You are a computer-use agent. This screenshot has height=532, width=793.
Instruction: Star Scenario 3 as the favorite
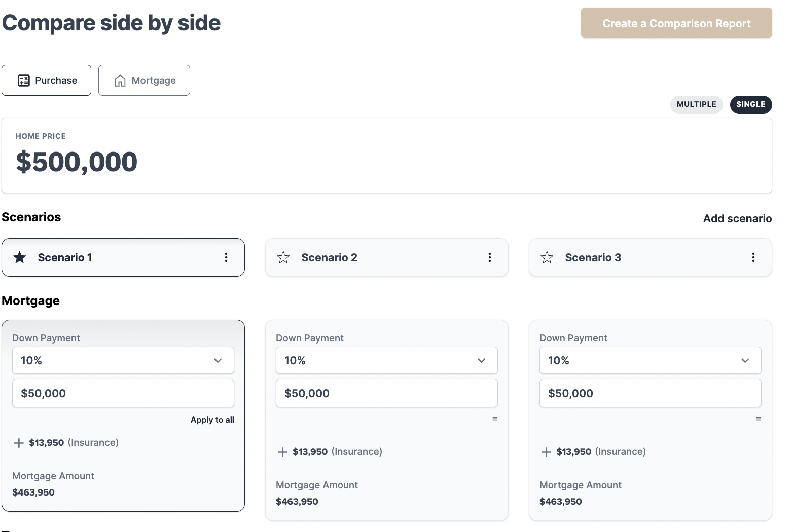(547, 257)
